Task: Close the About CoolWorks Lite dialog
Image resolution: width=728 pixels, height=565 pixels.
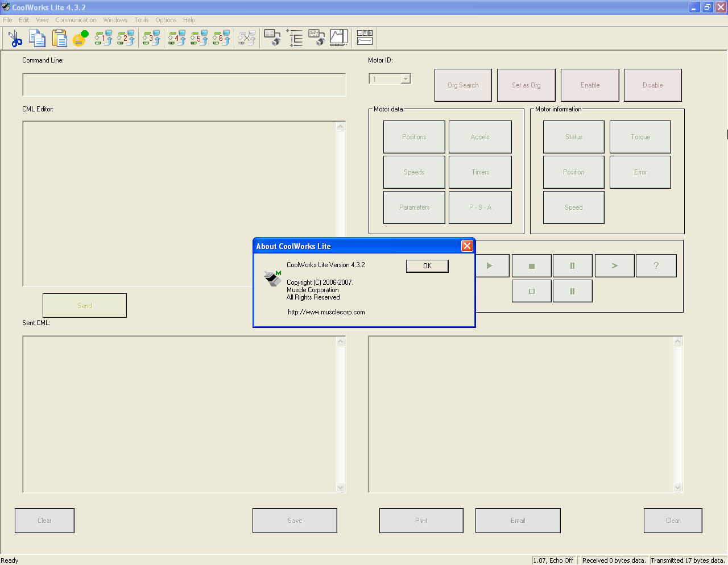Action: [467, 246]
